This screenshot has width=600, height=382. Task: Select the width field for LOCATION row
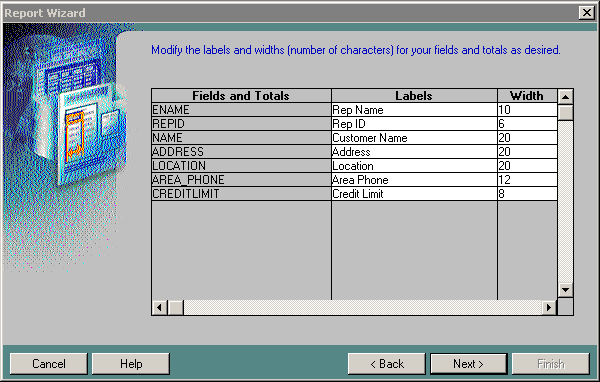527,166
